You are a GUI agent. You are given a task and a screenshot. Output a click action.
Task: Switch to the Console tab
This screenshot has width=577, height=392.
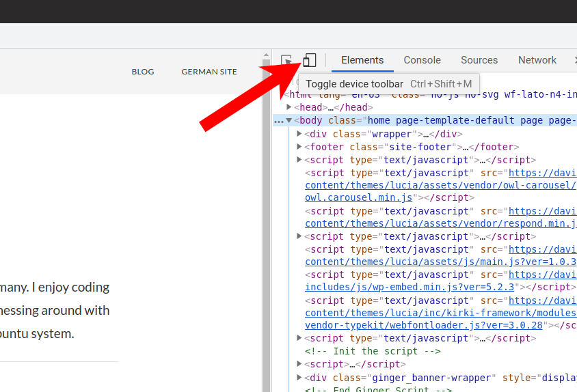coord(422,60)
